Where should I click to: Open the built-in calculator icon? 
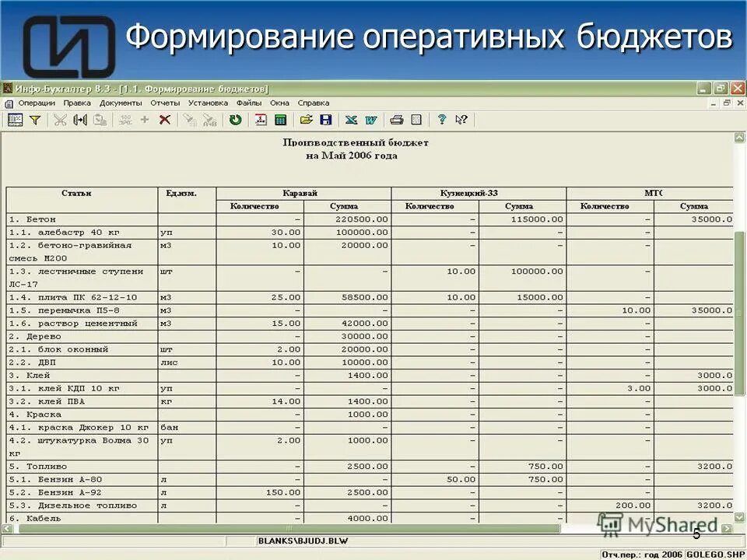point(280,119)
